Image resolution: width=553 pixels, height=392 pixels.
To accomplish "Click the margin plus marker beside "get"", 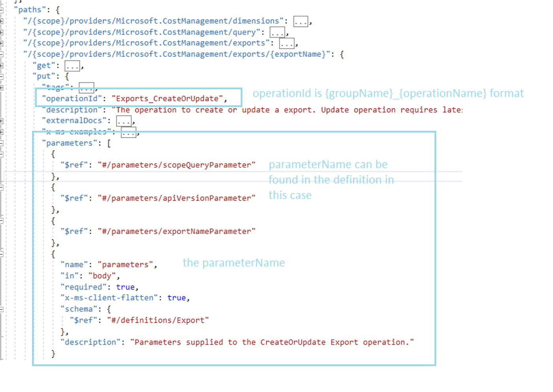I will (x=2, y=65).
